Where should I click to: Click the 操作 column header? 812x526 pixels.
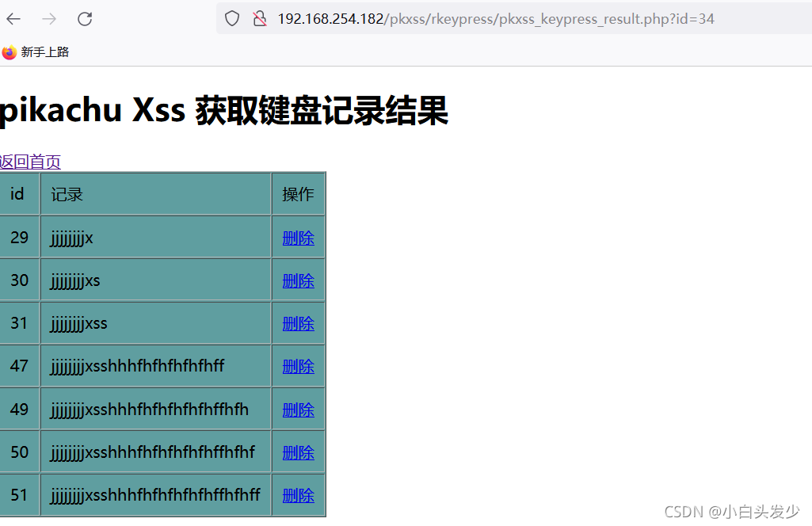[x=299, y=195]
